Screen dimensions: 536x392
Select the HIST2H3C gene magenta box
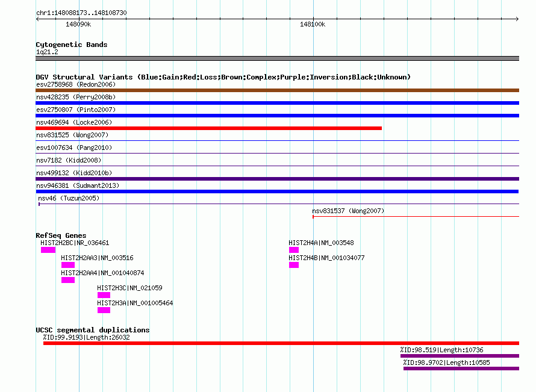(x=104, y=295)
